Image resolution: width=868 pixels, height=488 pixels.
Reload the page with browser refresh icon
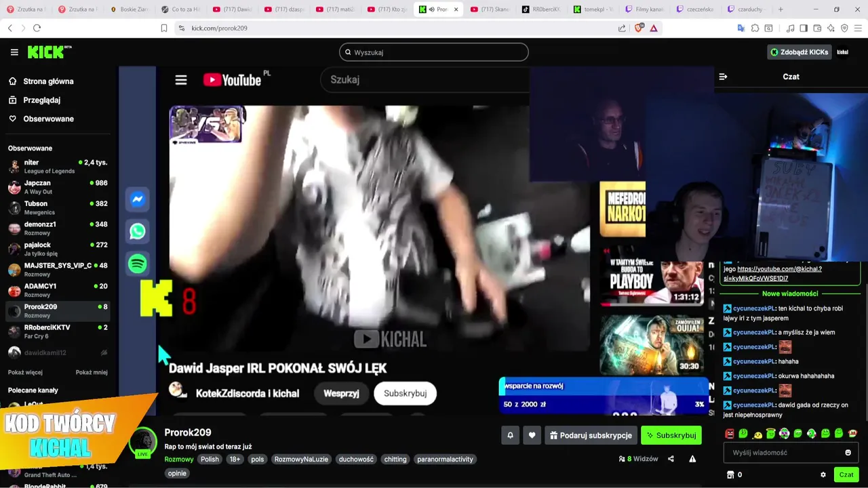37,28
